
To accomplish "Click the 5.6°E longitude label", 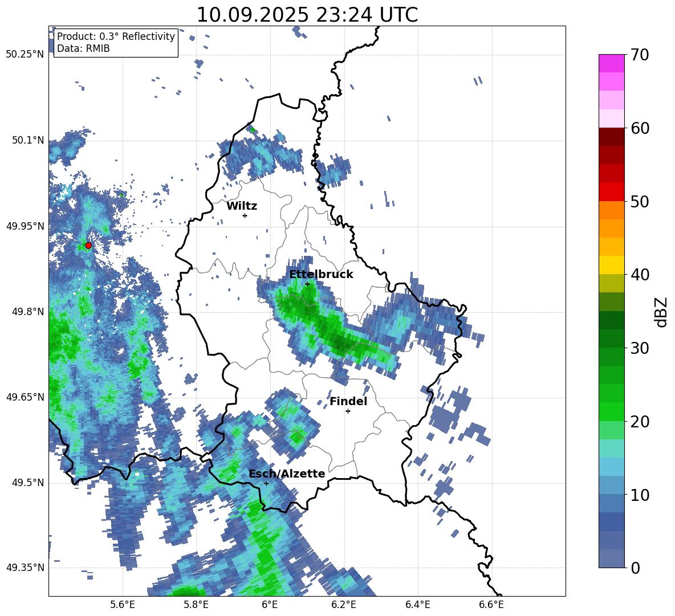I will (123, 605).
